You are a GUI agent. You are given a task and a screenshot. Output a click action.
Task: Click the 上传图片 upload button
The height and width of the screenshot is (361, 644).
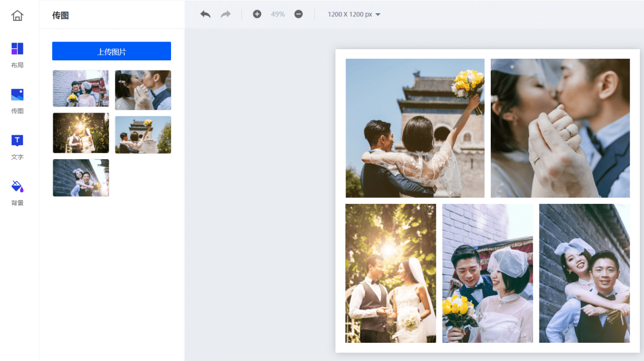coord(112,51)
